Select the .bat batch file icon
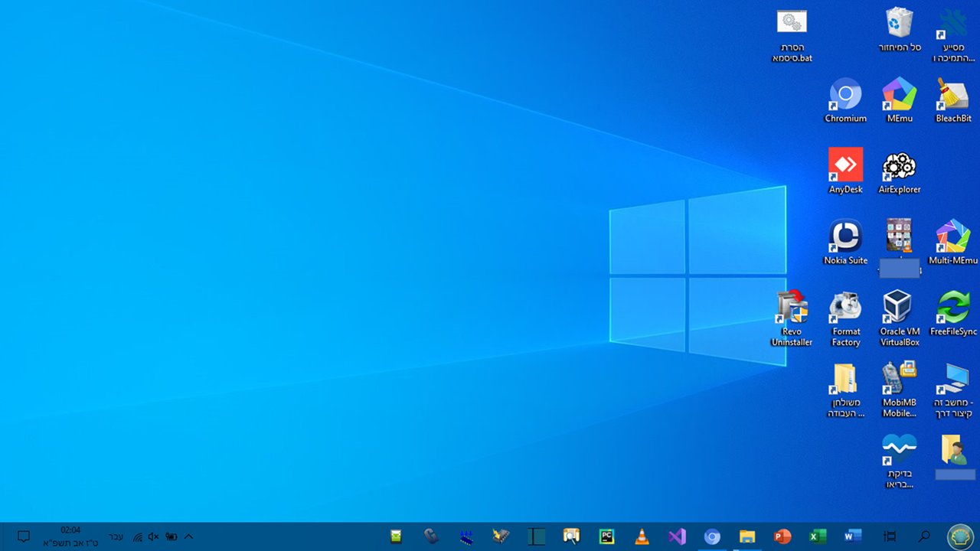The height and width of the screenshot is (551, 980). (792, 34)
